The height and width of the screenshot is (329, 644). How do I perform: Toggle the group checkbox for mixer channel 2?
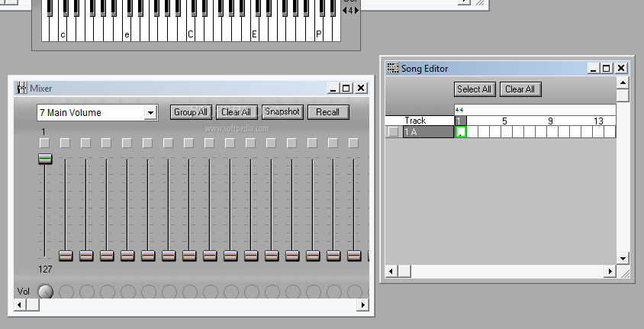(65, 143)
